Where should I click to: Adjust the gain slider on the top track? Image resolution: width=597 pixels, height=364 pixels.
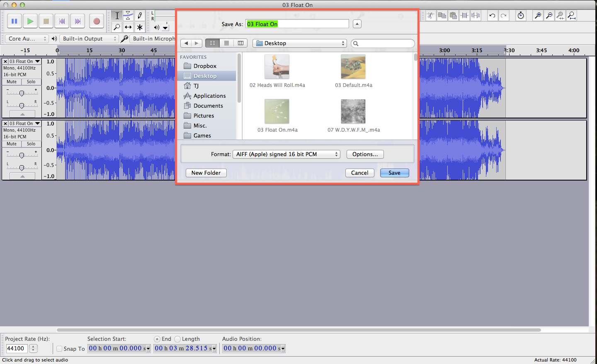(x=22, y=93)
